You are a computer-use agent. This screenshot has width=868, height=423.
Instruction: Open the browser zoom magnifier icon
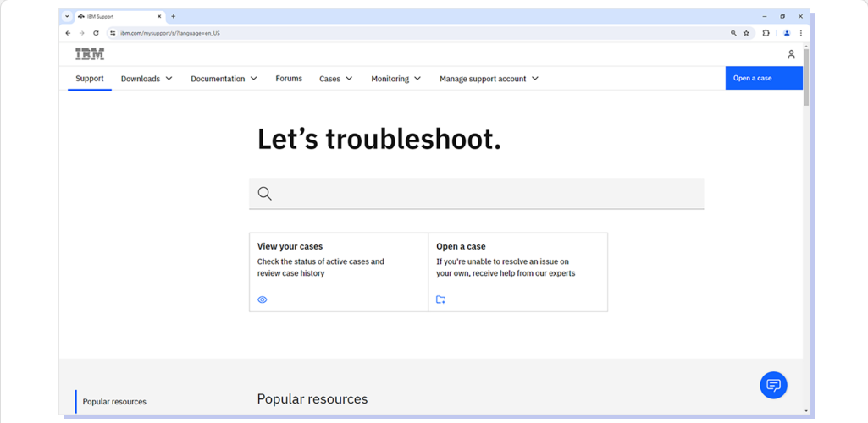pyautogui.click(x=733, y=33)
